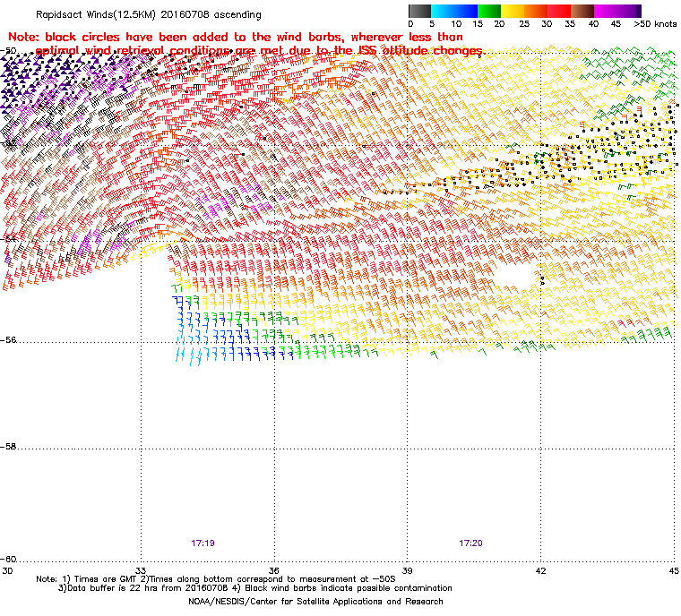Click the latitude axis label "-54"
This screenshot has width=681, height=616.
pos(8,238)
